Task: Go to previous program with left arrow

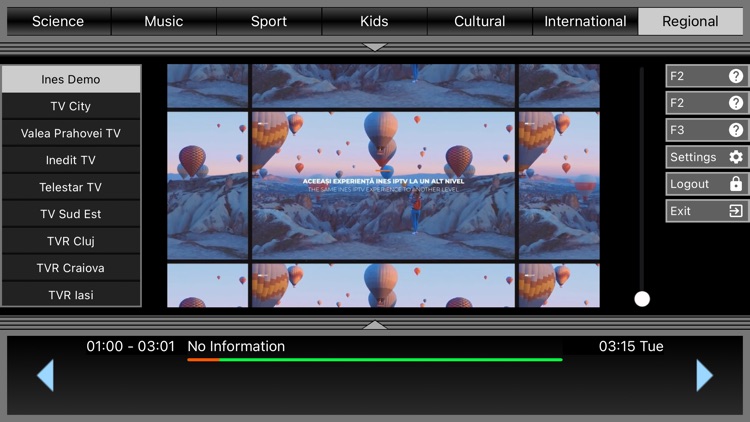Action: 45,376
